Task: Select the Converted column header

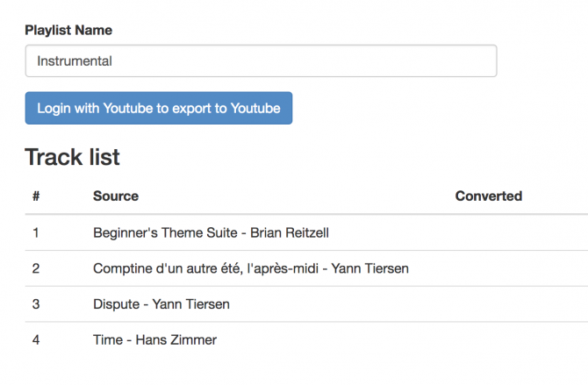Action: tap(488, 196)
